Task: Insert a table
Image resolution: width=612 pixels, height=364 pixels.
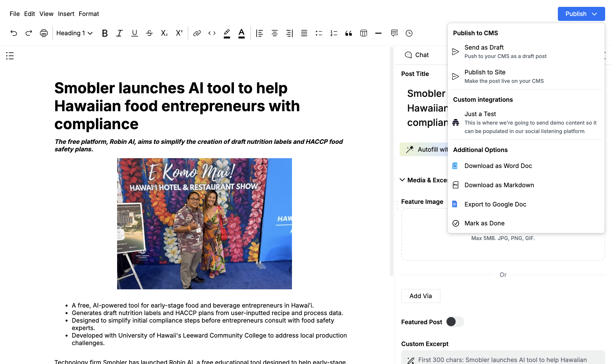Action: (364, 33)
